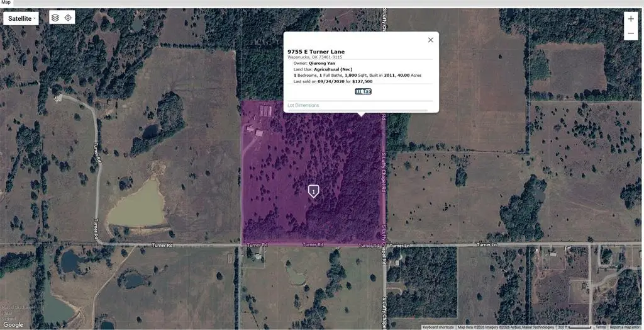Select the Map tab at top
The height and width of the screenshot is (330, 644).
[x=6, y=3]
